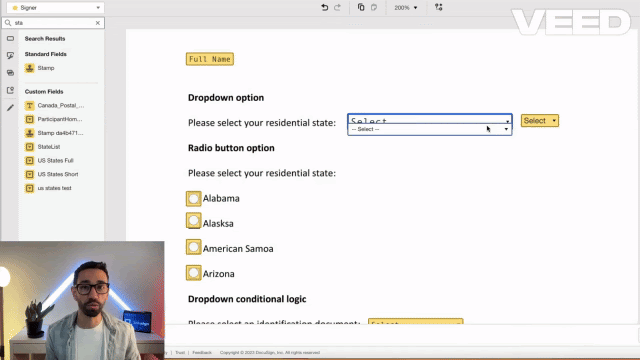Image resolution: width=640 pixels, height=360 pixels.
Task: Select the Alasksa radio button
Action: (193, 221)
